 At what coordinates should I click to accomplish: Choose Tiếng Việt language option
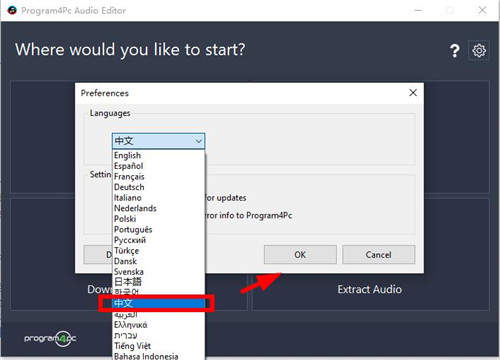click(x=159, y=346)
